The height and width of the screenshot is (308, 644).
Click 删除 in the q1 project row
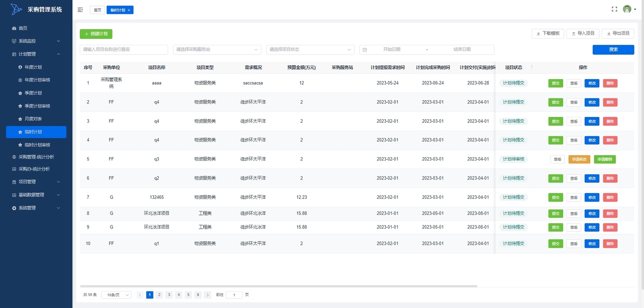(x=610, y=244)
